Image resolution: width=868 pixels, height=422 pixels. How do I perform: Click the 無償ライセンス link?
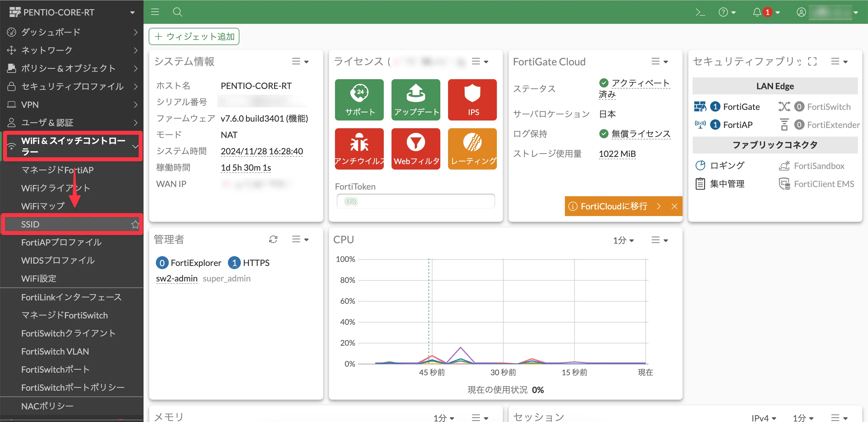(x=641, y=134)
